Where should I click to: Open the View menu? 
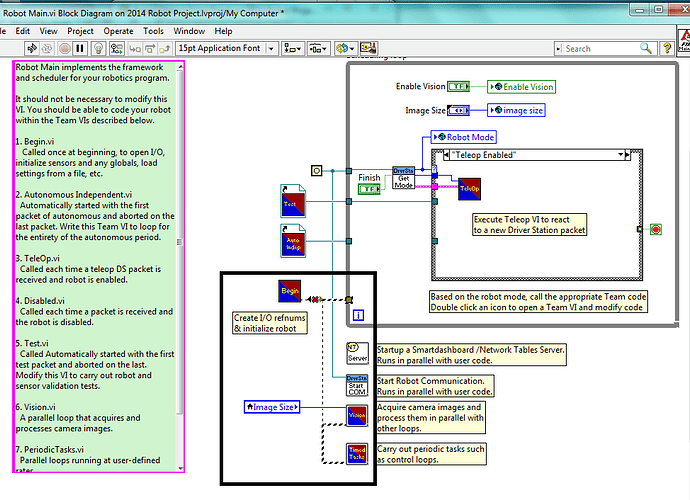[x=48, y=31]
